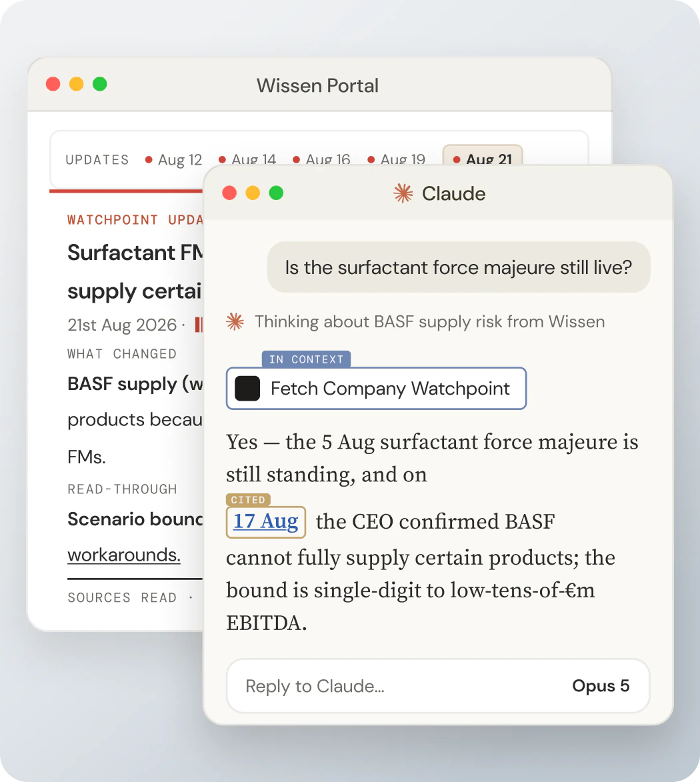Open the Opus 5 model selector
This screenshot has width=700, height=782.
point(601,686)
